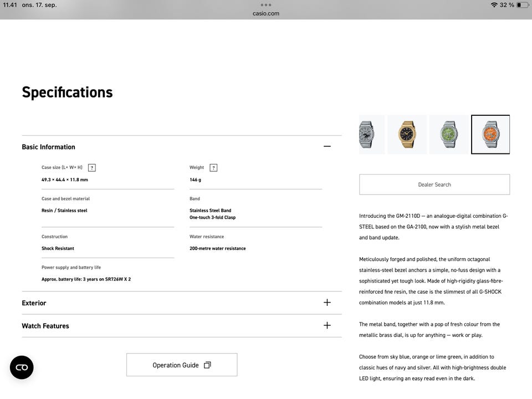This screenshot has height=399, width=532.
Task: Click the 'Band' label
Action: pyautogui.click(x=195, y=199)
